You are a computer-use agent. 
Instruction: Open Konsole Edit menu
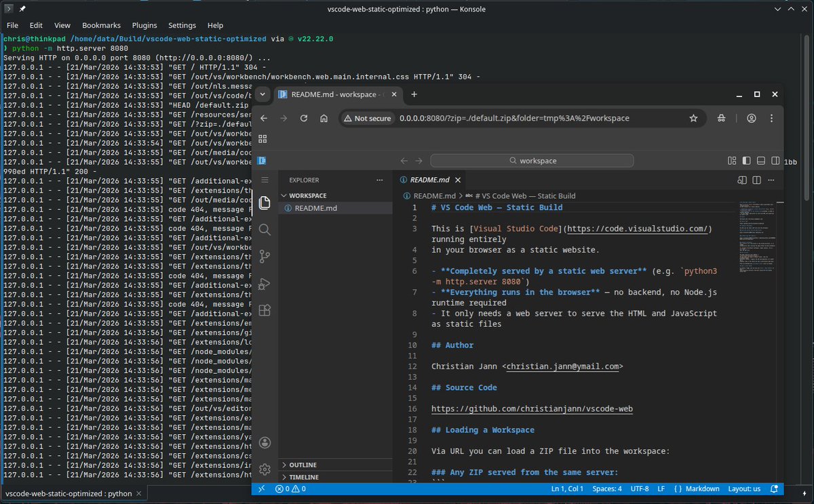(x=36, y=25)
